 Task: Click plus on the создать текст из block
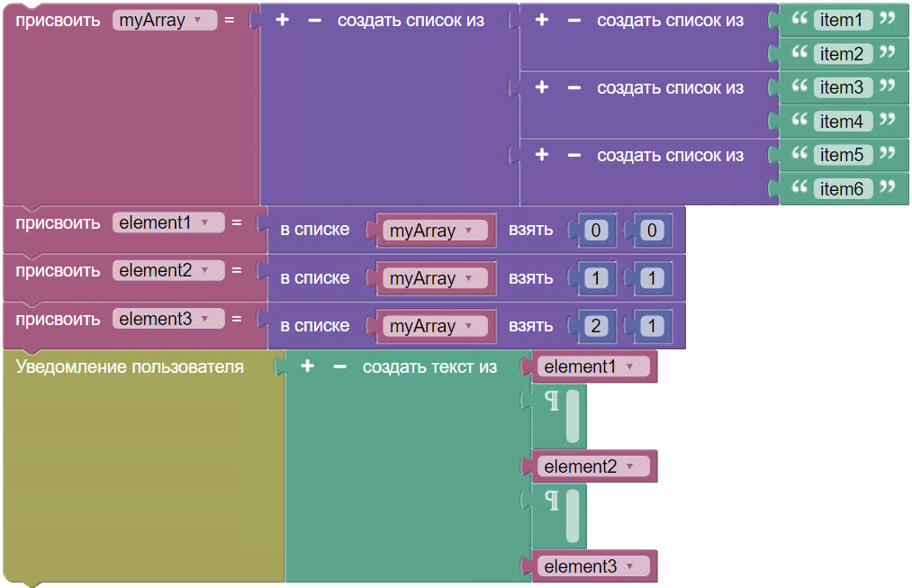307,366
